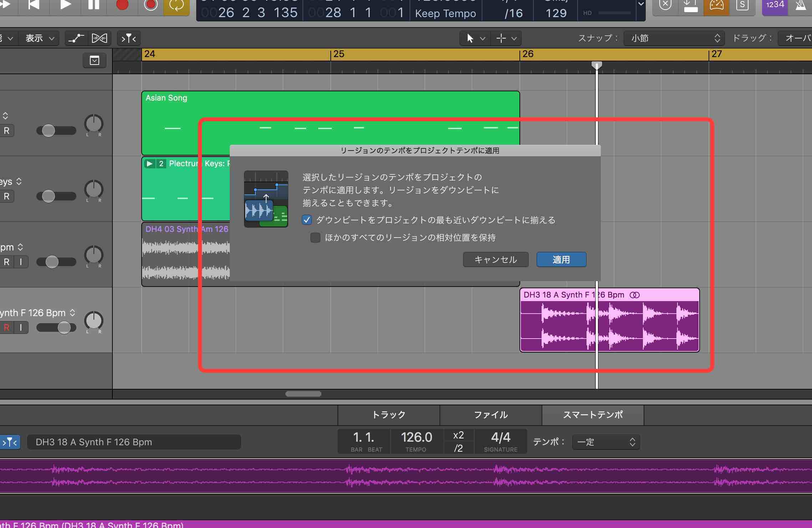The height and width of the screenshot is (528, 812).
Task: Click the solo S button in control bar
Action: pyautogui.click(x=742, y=5)
